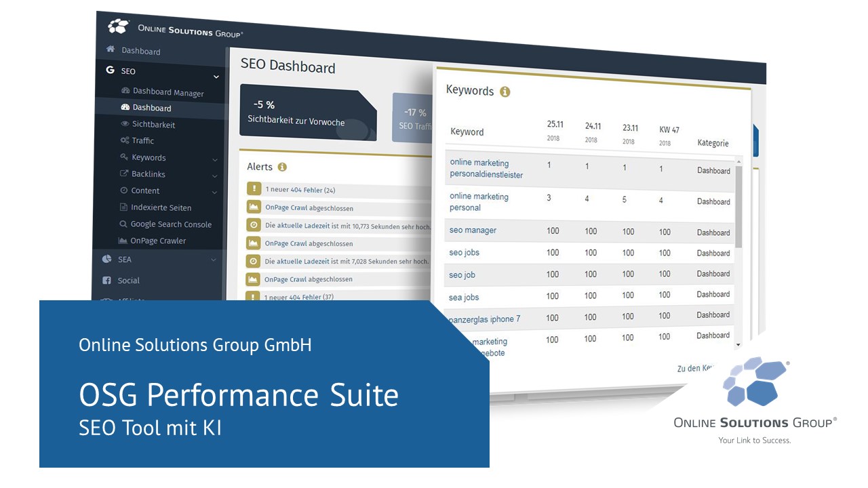
Task: Open Traffic in the sidebar
Action: 143,140
